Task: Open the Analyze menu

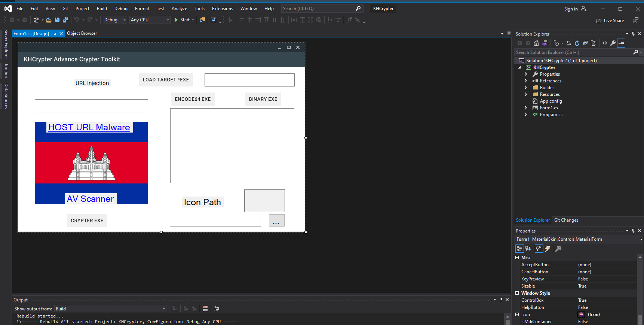Action: coord(179,9)
